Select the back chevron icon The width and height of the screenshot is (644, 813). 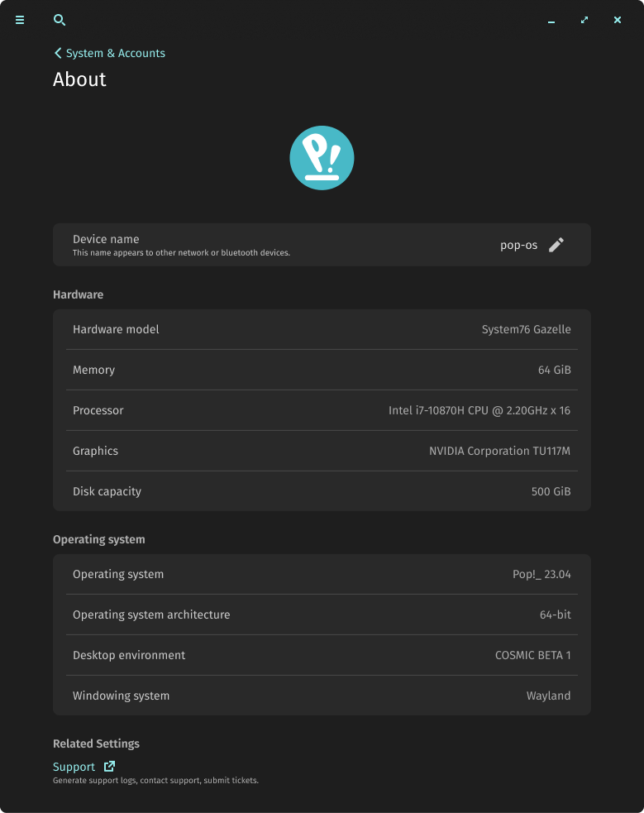pyautogui.click(x=57, y=52)
